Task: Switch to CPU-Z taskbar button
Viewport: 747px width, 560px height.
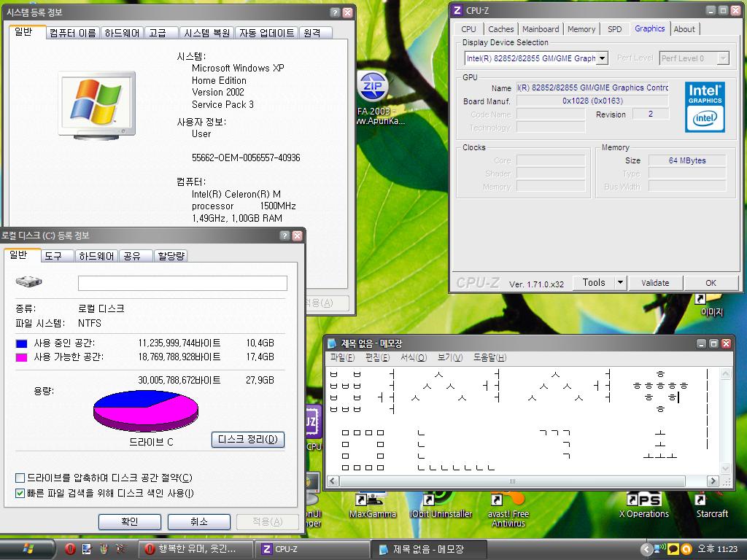Action: click(312, 549)
